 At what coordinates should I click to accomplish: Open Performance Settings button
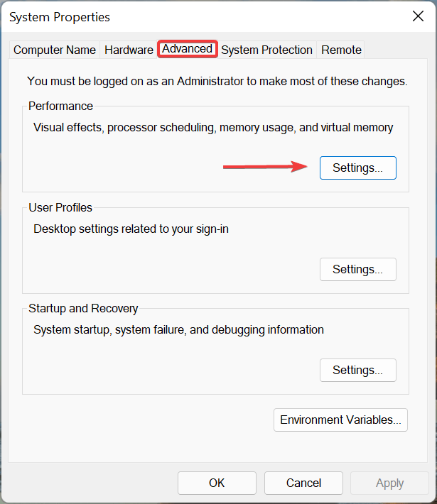(357, 168)
